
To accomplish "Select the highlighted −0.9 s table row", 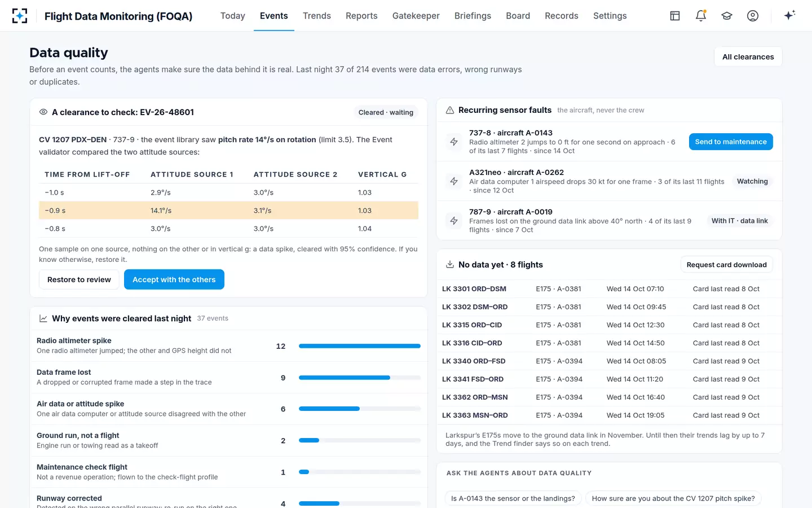I will click(228, 211).
